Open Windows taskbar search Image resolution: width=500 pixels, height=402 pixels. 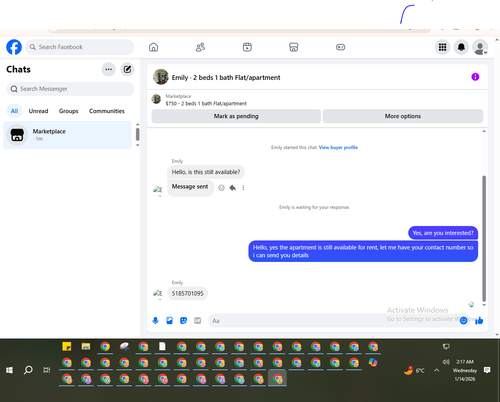tap(28, 370)
